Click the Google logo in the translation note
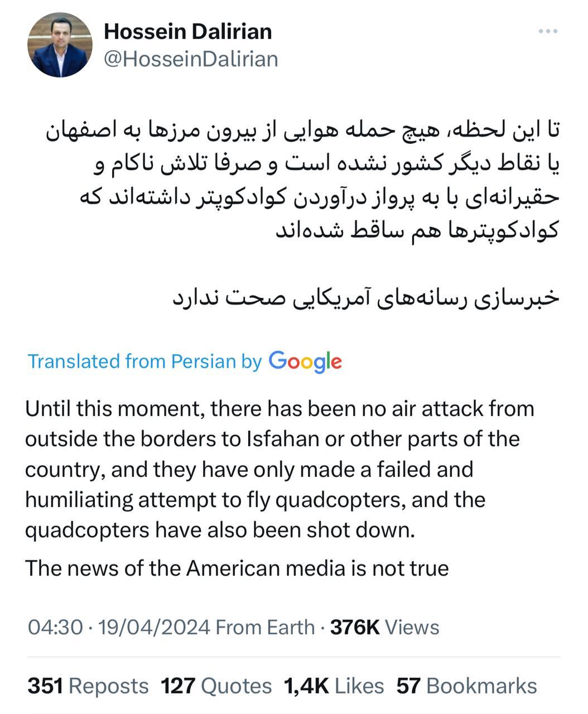The image size is (588, 714). coord(305,362)
